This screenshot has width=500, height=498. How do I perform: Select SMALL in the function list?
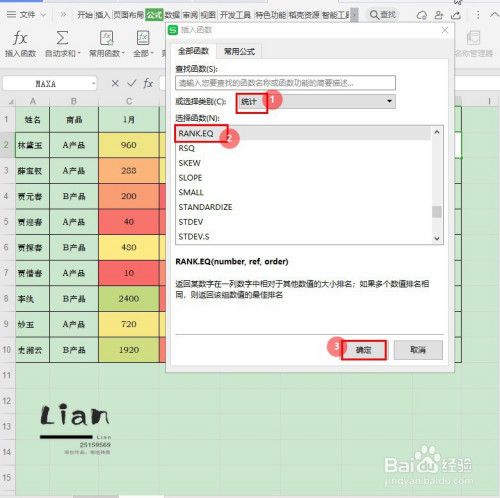303,192
